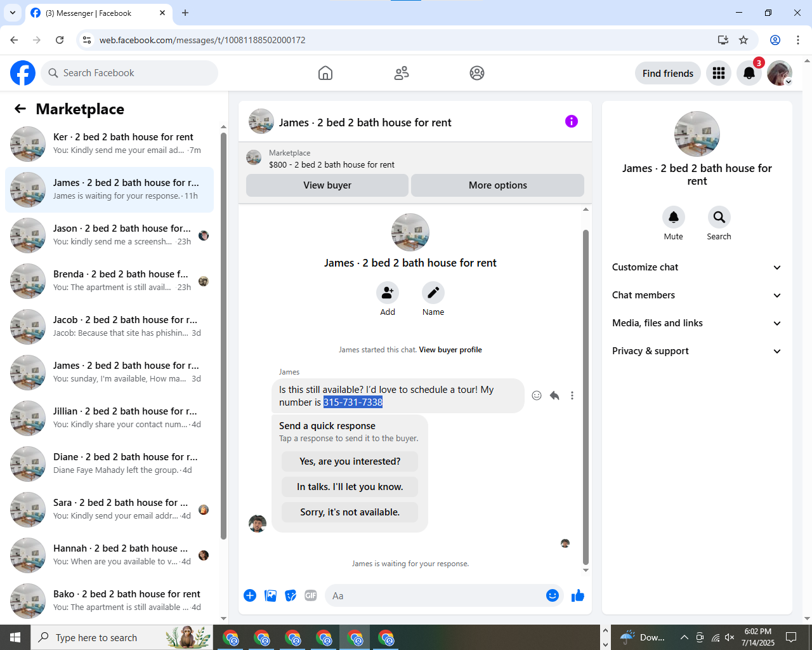Click the listing thumbnail in right panel
This screenshot has height=650, width=812.
coord(697,134)
